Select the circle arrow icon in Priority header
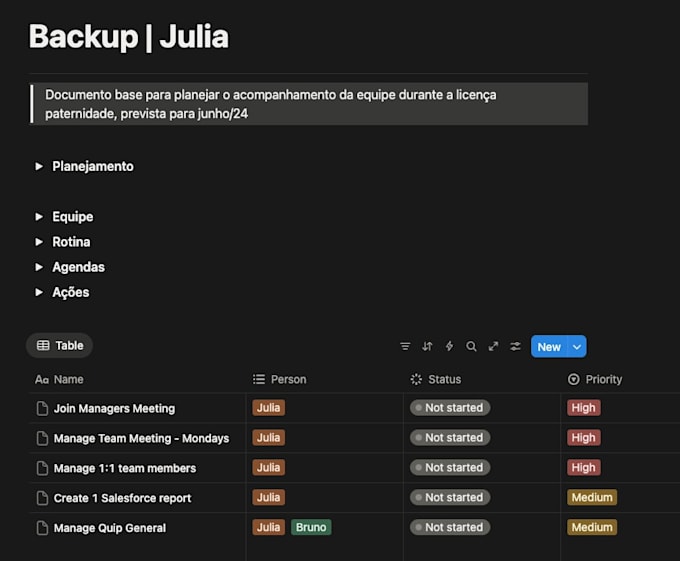 [573, 379]
